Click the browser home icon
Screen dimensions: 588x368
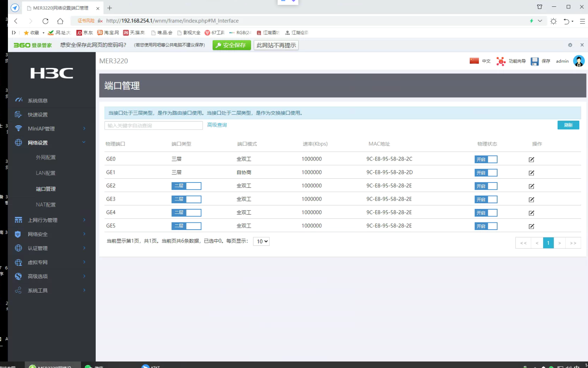coord(60,21)
